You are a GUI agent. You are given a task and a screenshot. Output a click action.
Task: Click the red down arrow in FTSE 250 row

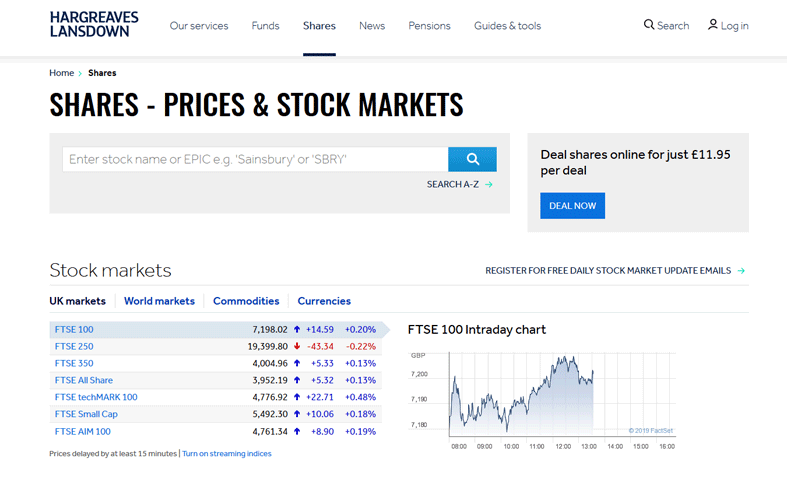click(297, 346)
